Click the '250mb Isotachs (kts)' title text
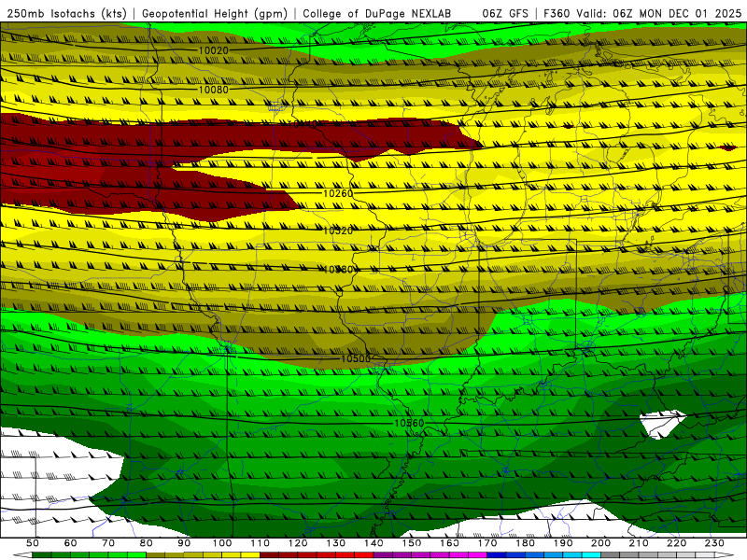 point(66,14)
